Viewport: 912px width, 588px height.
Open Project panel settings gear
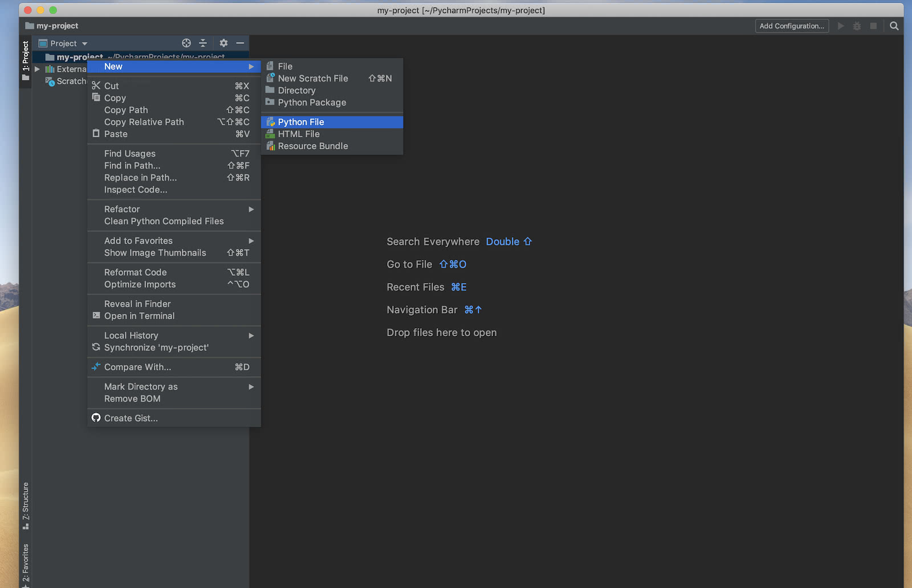(223, 43)
